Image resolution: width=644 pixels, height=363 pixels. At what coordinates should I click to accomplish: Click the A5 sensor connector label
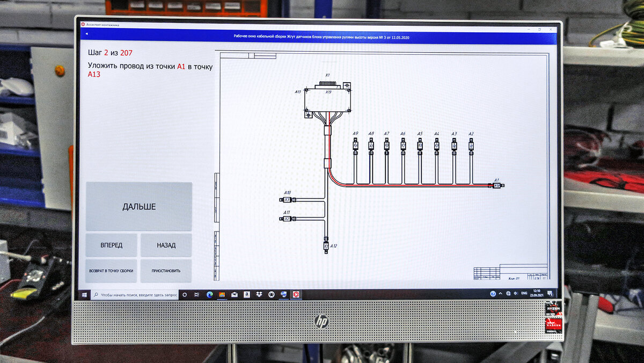point(420,134)
